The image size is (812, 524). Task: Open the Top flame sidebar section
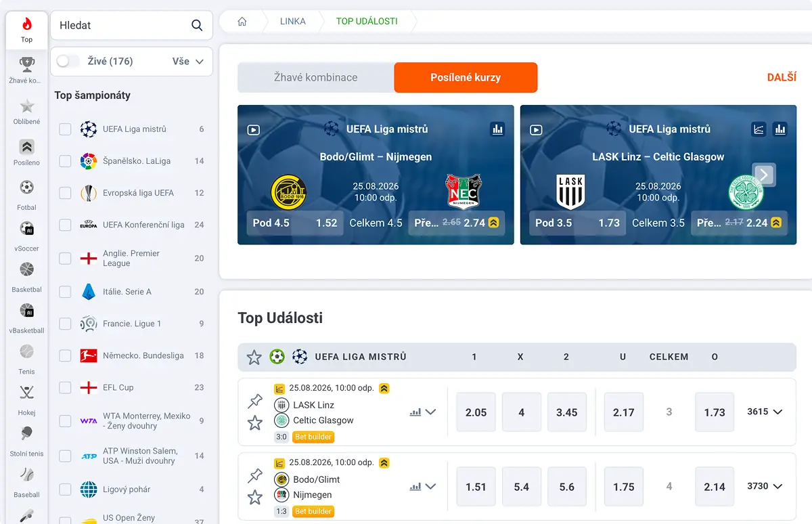(x=27, y=30)
